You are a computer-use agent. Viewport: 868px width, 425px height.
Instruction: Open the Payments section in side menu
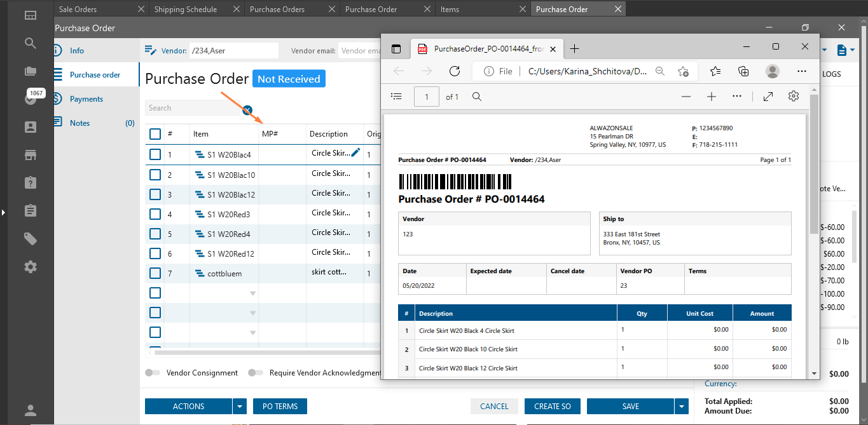pos(86,99)
